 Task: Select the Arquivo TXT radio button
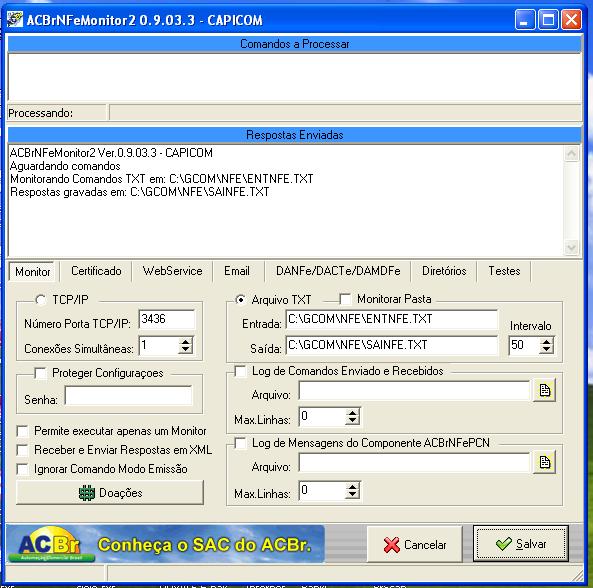240,300
